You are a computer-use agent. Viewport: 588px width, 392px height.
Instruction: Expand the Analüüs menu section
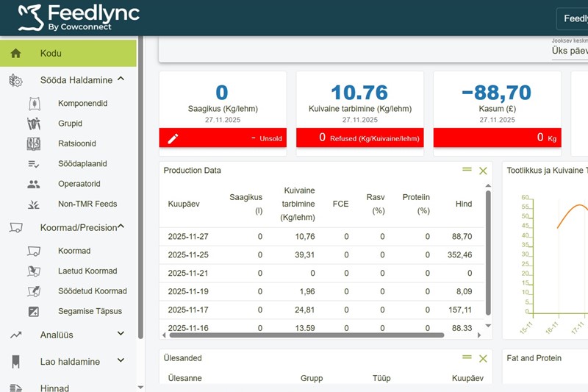click(x=121, y=335)
